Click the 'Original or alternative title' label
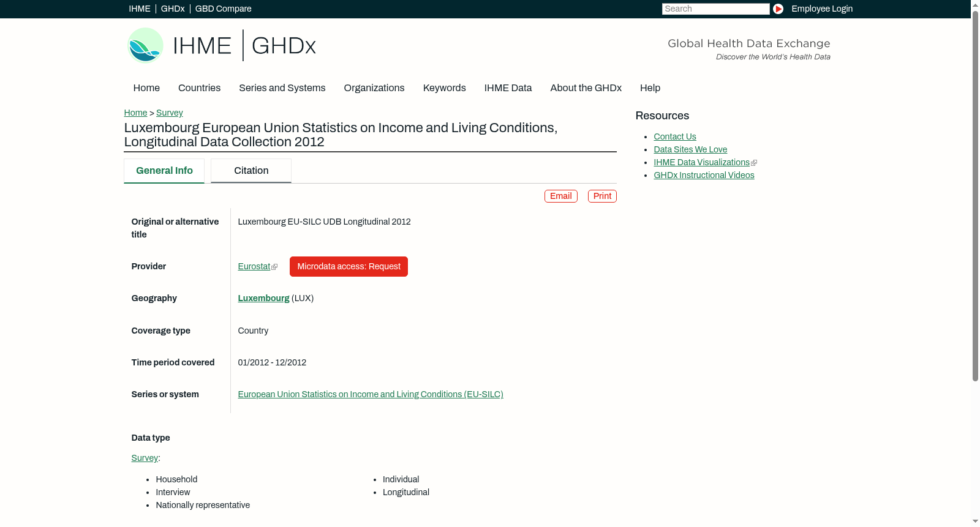Screen dimensions: 980x527 pos(175,228)
